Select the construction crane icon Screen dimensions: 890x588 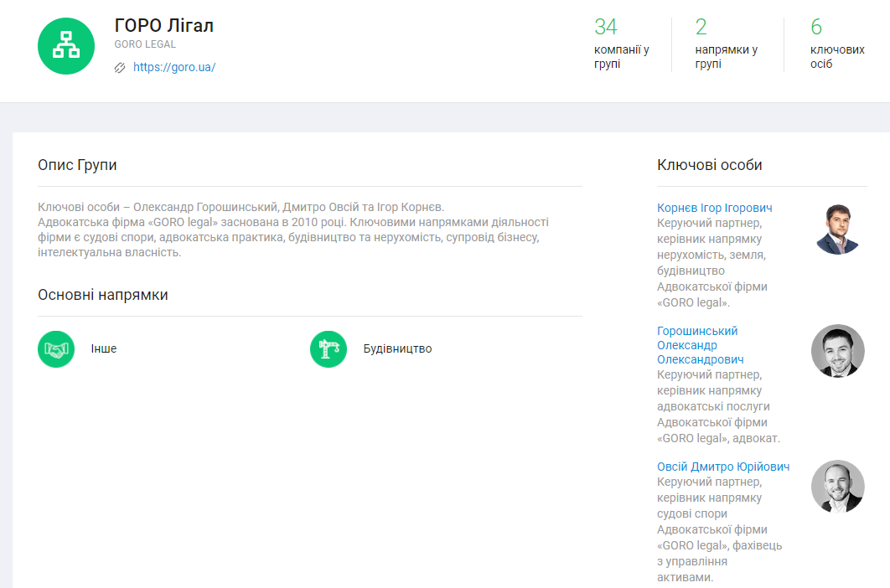point(329,349)
